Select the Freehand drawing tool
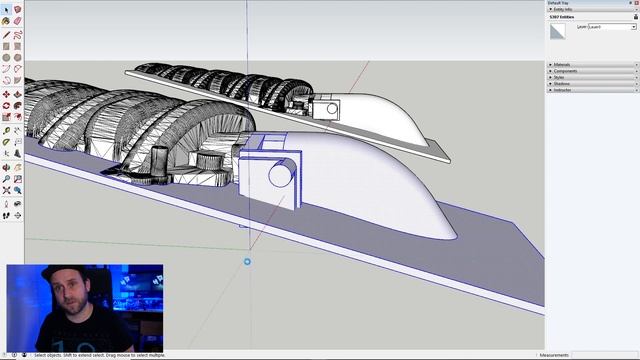Screen dimensions: 640x360 (x=18, y=35)
